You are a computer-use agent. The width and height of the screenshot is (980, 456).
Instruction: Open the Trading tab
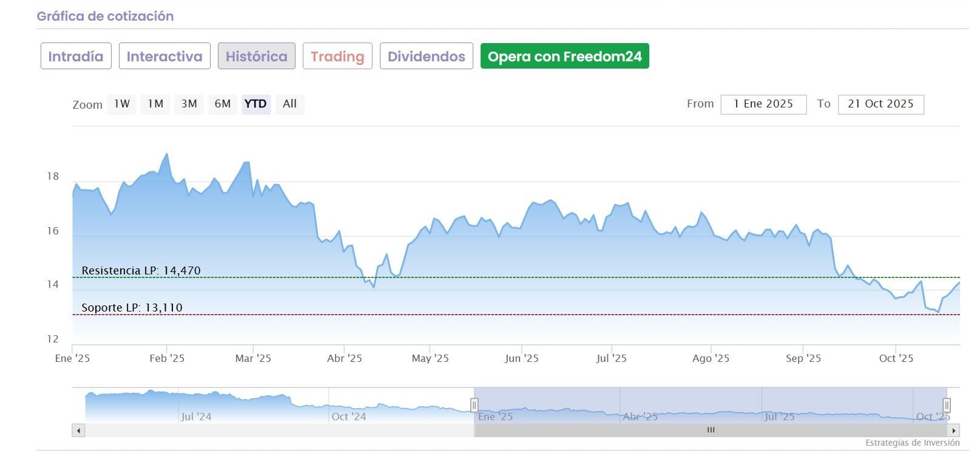(x=337, y=56)
